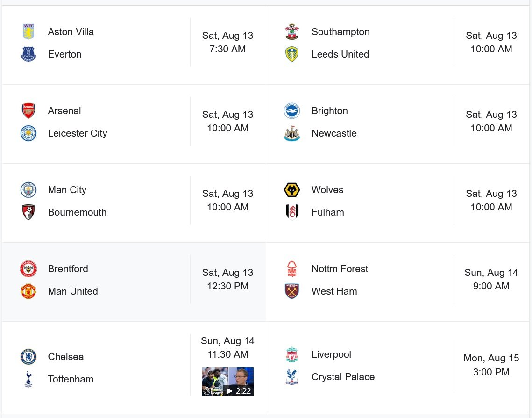Image resolution: width=532 pixels, height=418 pixels.
Task: Click the Newcastle club crest
Action: 292,133
